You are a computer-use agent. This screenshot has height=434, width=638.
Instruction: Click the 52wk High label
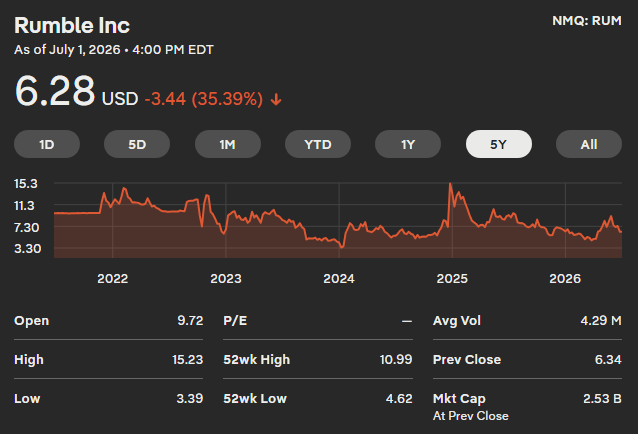[x=257, y=360]
